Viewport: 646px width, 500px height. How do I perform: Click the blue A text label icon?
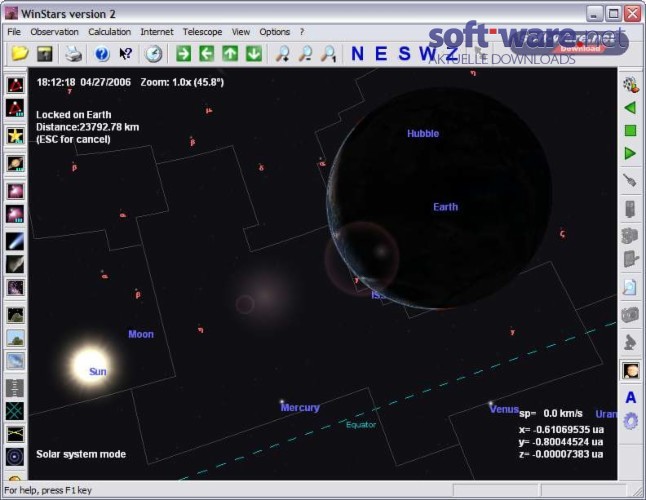(630, 397)
